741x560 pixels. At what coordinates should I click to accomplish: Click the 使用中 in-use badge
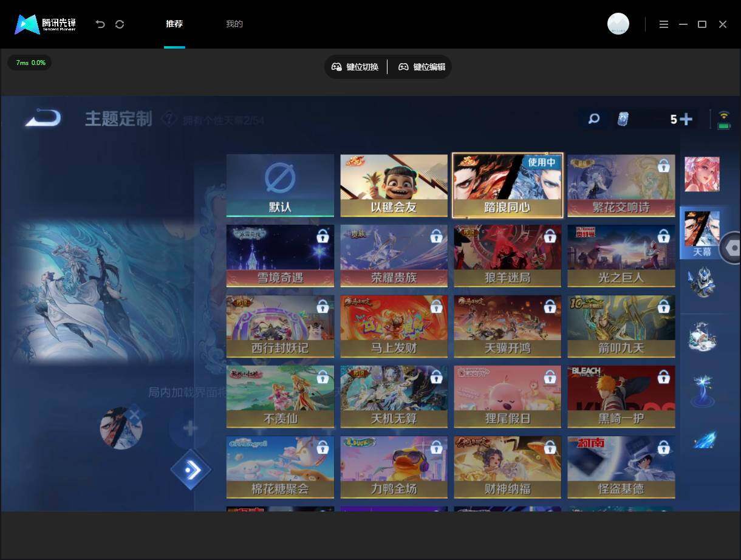point(541,162)
